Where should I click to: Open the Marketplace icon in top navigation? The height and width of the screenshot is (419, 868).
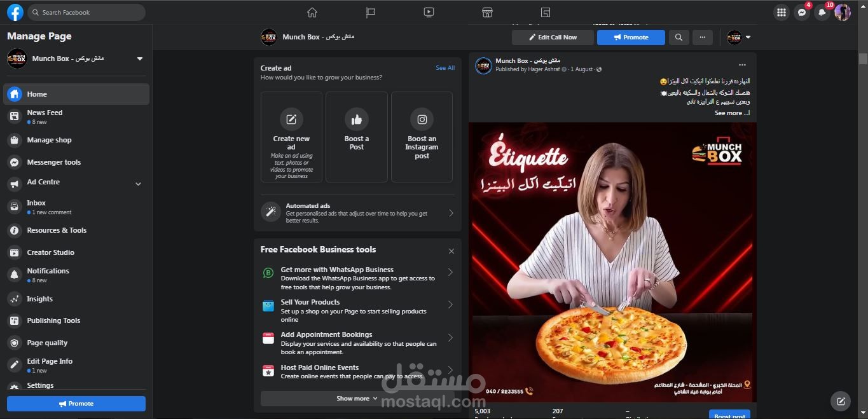pos(487,12)
